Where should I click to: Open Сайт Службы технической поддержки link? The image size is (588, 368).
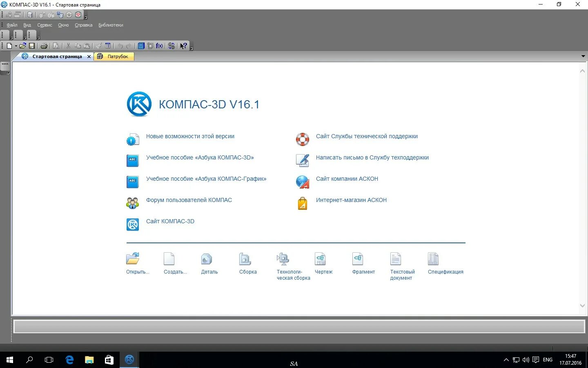coord(367,137)
